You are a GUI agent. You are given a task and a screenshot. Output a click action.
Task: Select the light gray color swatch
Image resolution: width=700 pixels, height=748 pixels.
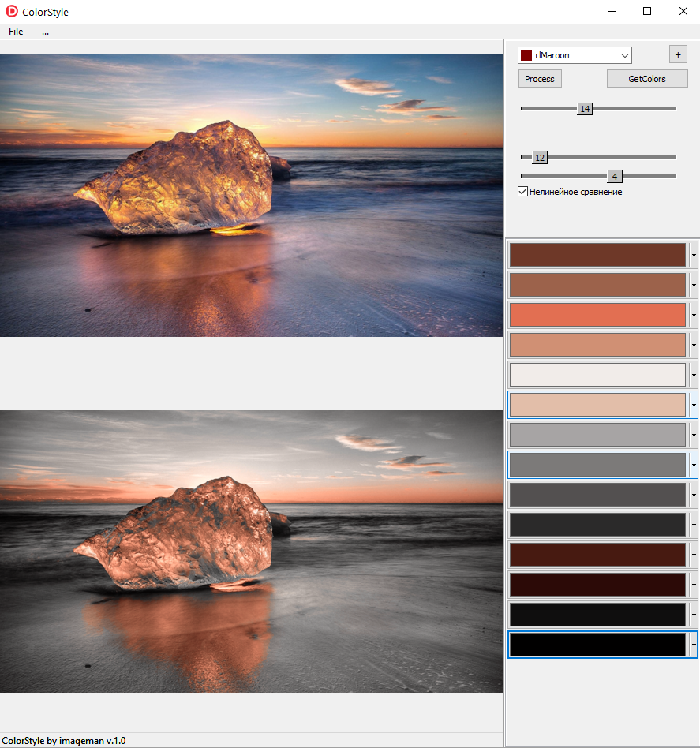(597, 435)
